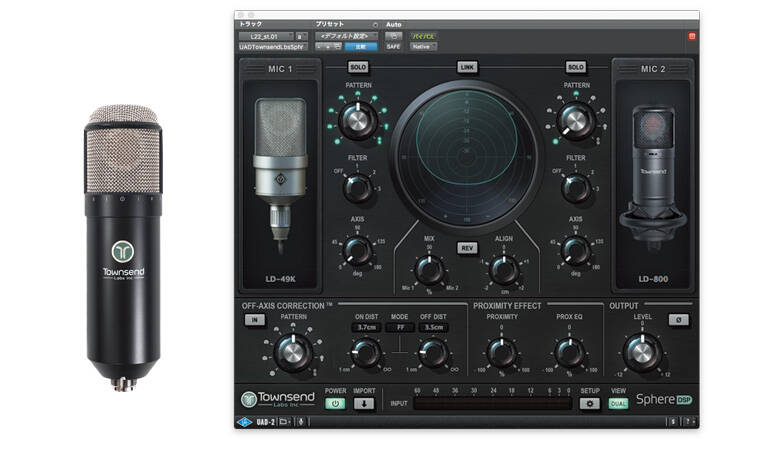Click the PROXIMITY knob
768x452 pixels.
(502, 353)
